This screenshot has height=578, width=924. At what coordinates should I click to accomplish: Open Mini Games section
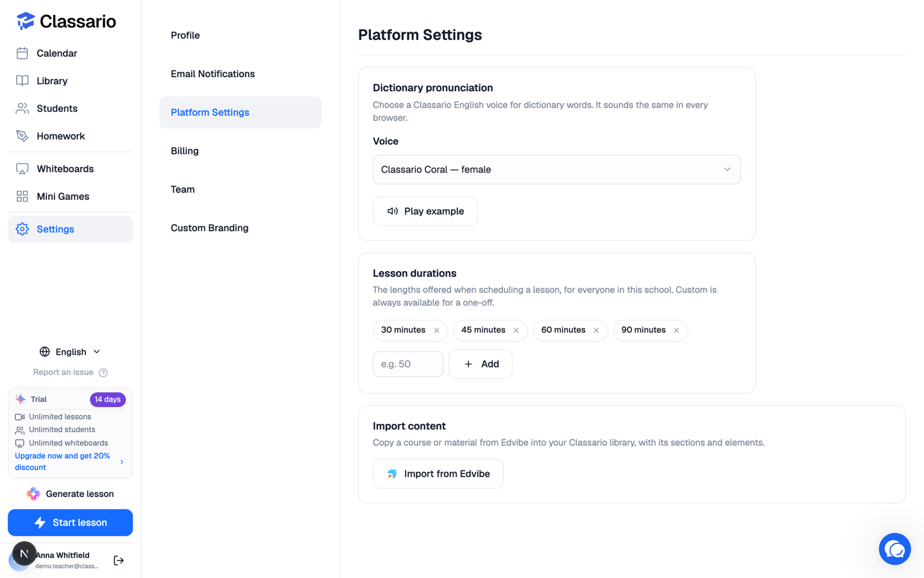click(x=70, y=197)
